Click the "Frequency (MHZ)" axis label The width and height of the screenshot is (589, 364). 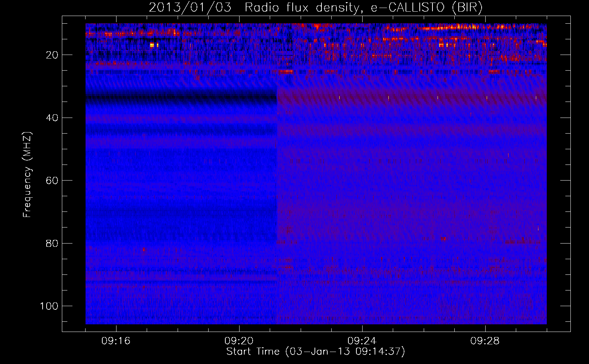(x=27, y=175)
